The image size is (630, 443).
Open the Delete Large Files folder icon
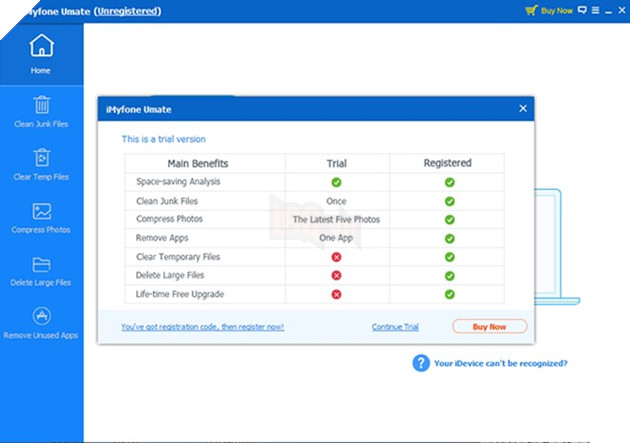click(41, 264)
